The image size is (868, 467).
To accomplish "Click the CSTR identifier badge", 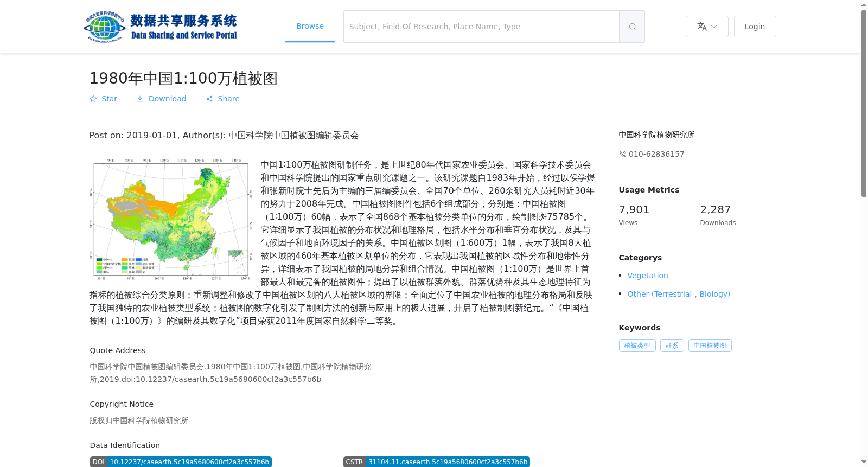I will (x=437, y=462).
